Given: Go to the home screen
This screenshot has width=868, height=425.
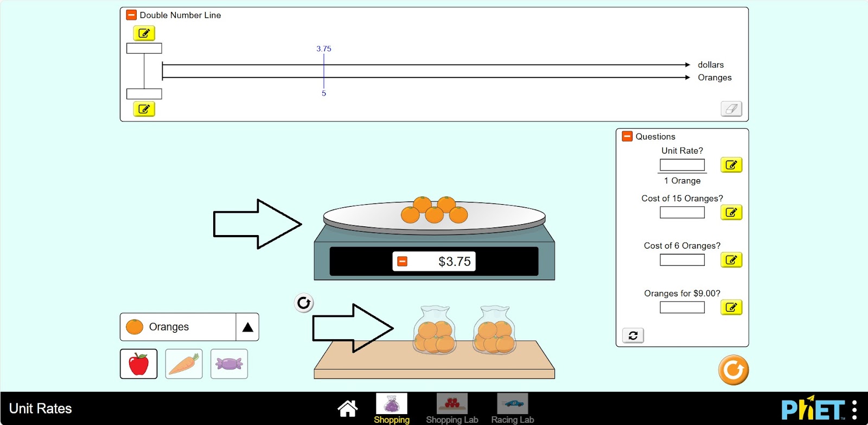Looking at the screenshot, I should pos(347,408).
